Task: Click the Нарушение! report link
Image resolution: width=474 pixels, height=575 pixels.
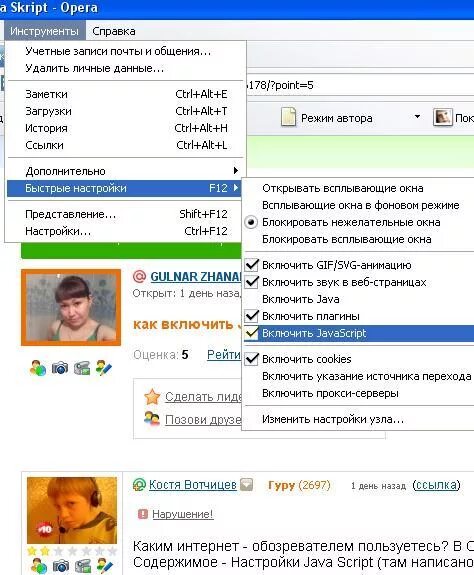Action: click(183, 514)
